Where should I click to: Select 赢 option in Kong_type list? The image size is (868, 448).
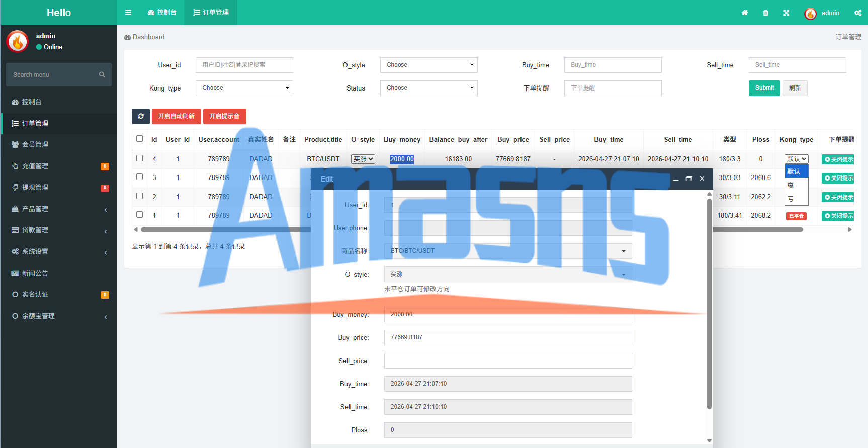coord(797,185)
